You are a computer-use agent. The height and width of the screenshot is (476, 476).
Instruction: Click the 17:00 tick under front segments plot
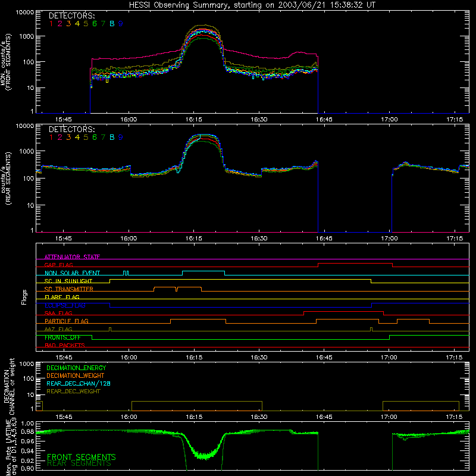(389, 120)
